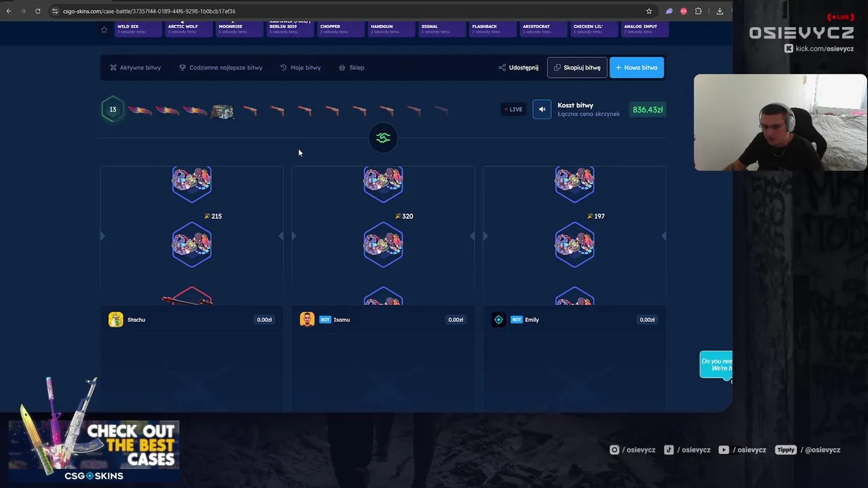Reload the csgo-skins page
Image resolution: width=868 pixels, height=488 pixels.
click(38, 11)
